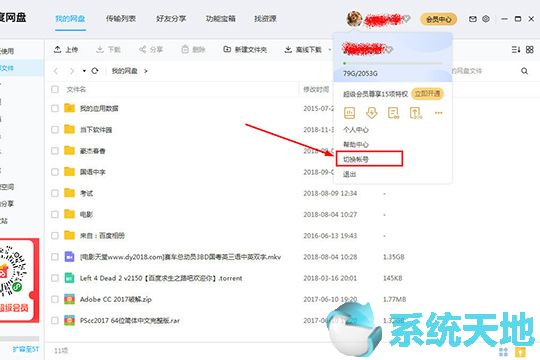Click the archive icon of Adobe CC 2017破解.zip
The height and width of the screenshot is (360, 540).
[70, 299]
